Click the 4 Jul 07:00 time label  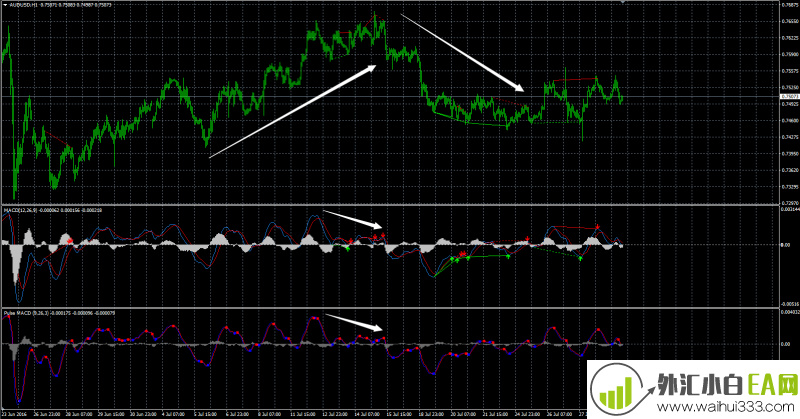point(173,414)
